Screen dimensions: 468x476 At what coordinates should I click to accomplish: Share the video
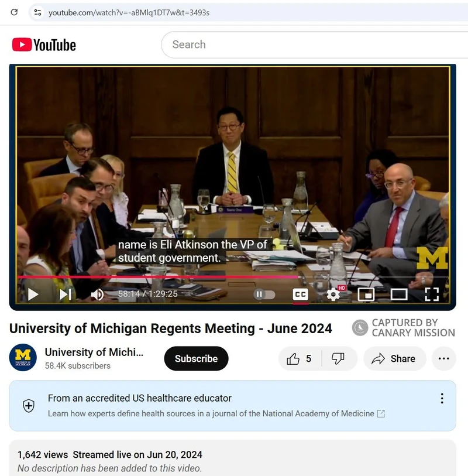pyautogui.click(x=395, y=359)
